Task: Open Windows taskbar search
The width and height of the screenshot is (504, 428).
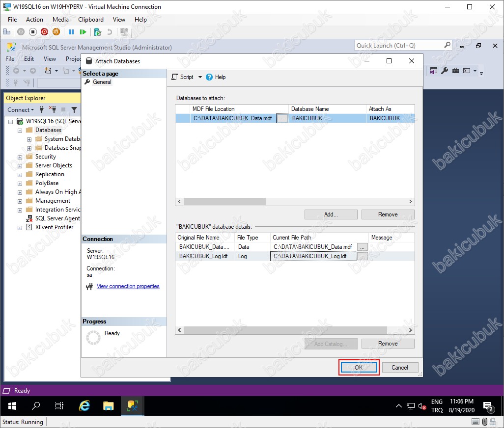Action: tap(36, 406)
